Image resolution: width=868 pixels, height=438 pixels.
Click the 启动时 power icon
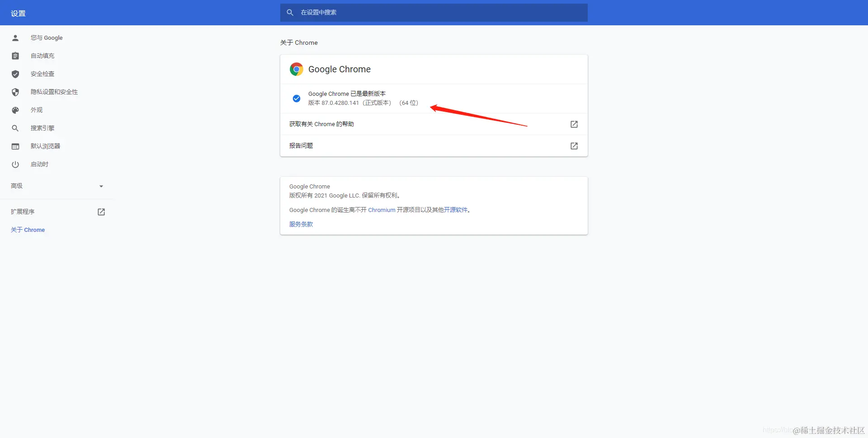pos(15,164)
